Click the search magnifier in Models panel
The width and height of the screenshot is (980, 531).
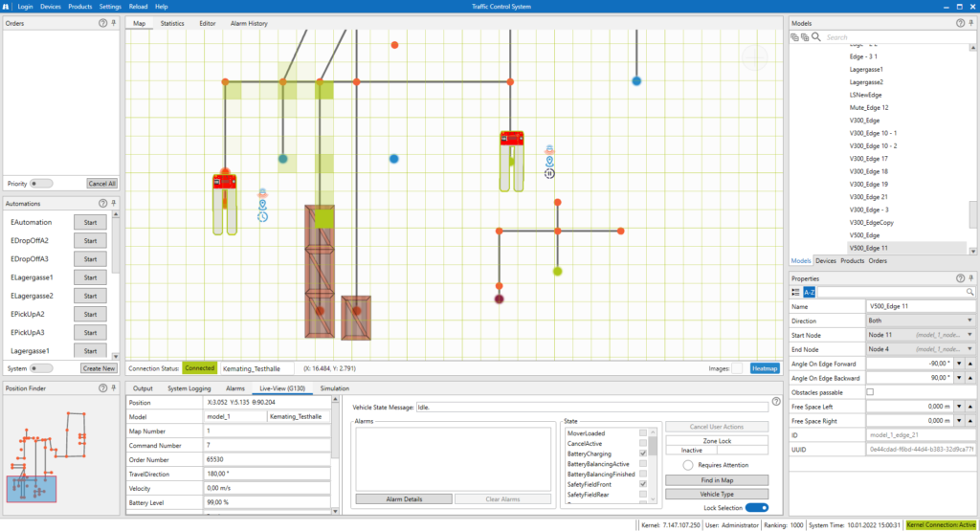point(816,37)
